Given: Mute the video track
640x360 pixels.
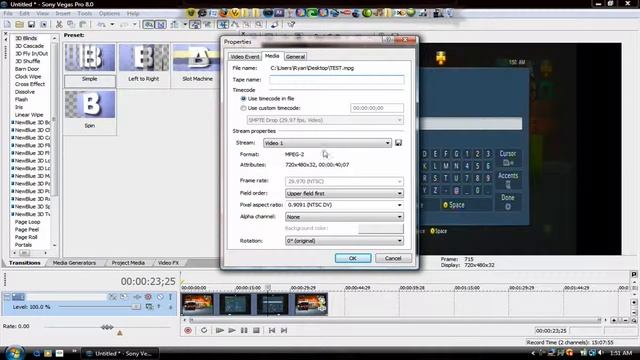Looking at the screenshot, I should [160, 297].
